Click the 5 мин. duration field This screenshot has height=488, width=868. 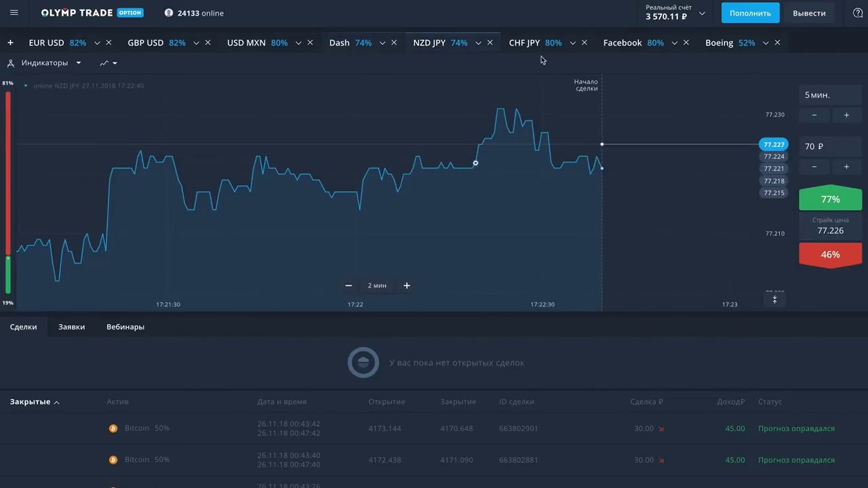coord(830,95)
